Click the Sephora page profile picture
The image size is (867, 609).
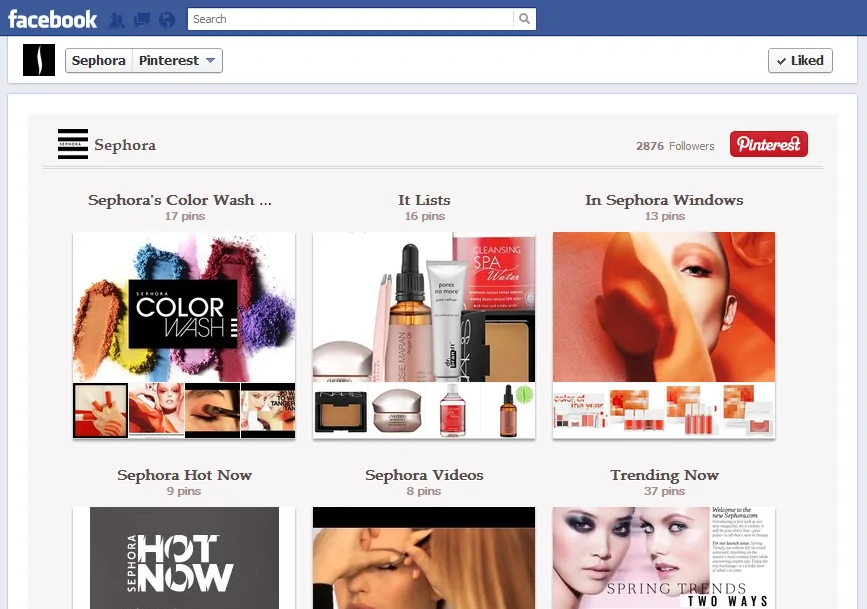click(x=39, y=60)
